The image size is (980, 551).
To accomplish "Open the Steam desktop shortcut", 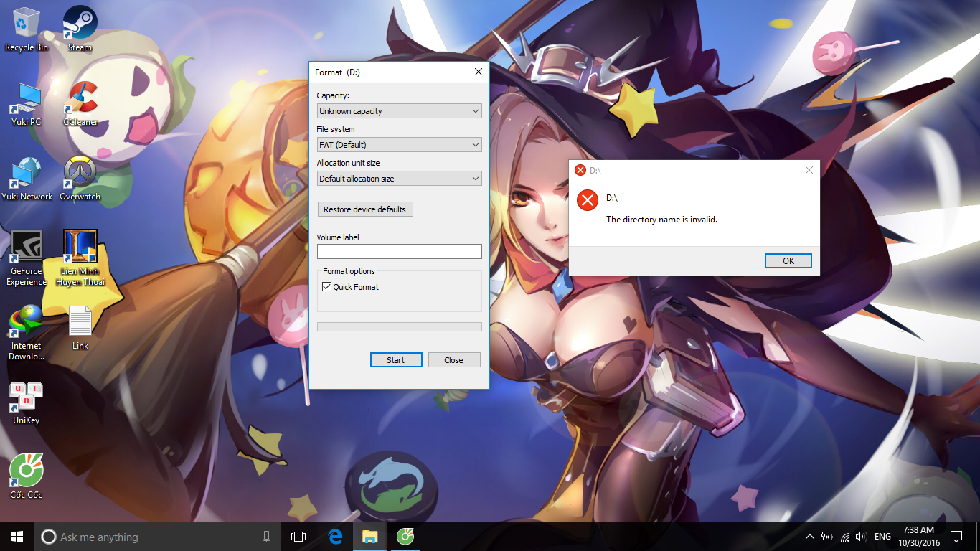I will point(80,29).
